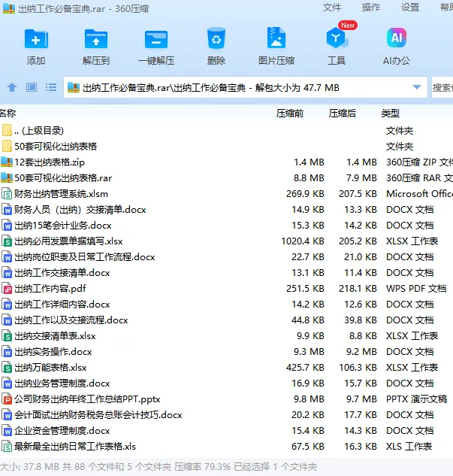Image resolution: width=453 pixels, height=476 pixels.
Task: Click the folder icon of 50套可视化出纳表格
Action: (7, 147)
